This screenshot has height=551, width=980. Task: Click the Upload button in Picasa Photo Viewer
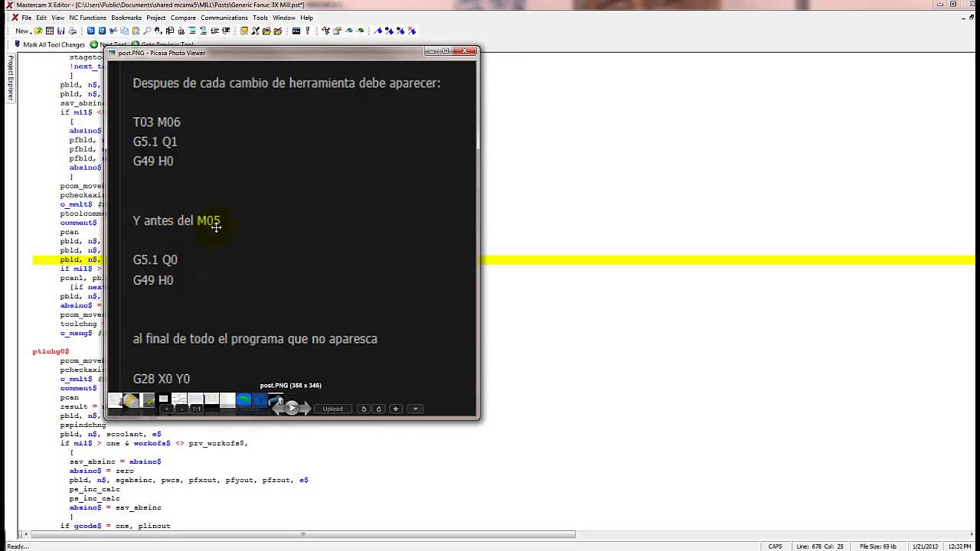333,409
